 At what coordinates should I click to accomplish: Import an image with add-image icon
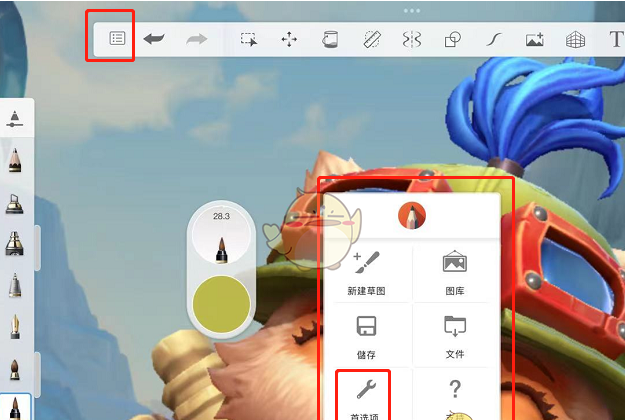point(535,39)
